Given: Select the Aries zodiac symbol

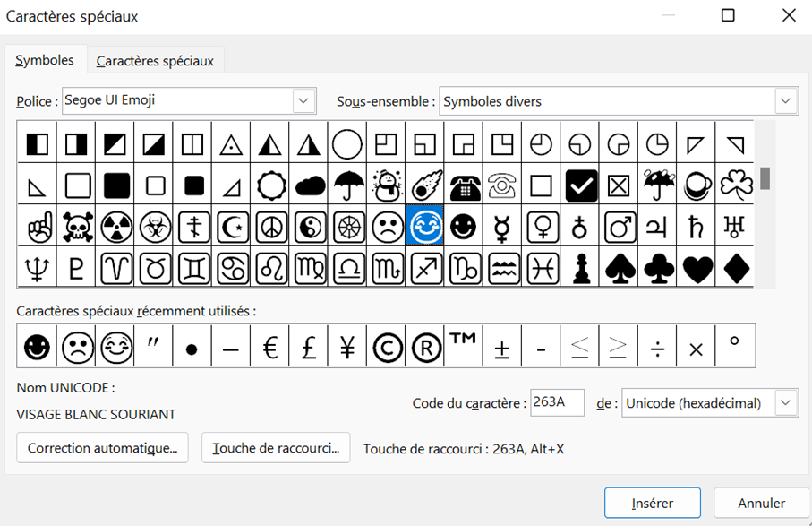Looking at the screenshot, I should point(115,268).
